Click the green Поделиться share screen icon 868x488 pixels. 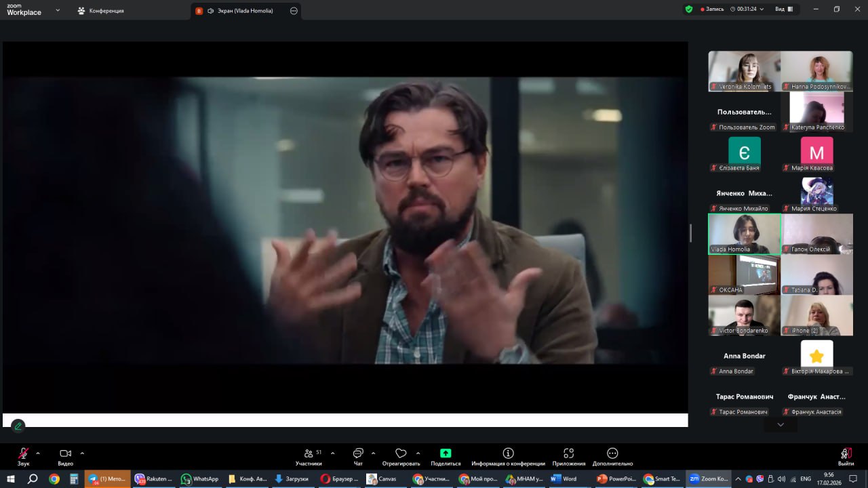tap(446, 453)
